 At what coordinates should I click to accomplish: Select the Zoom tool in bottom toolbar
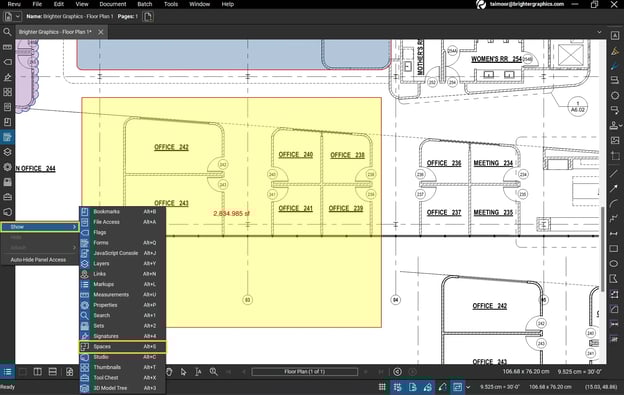(x=214, y=372)
